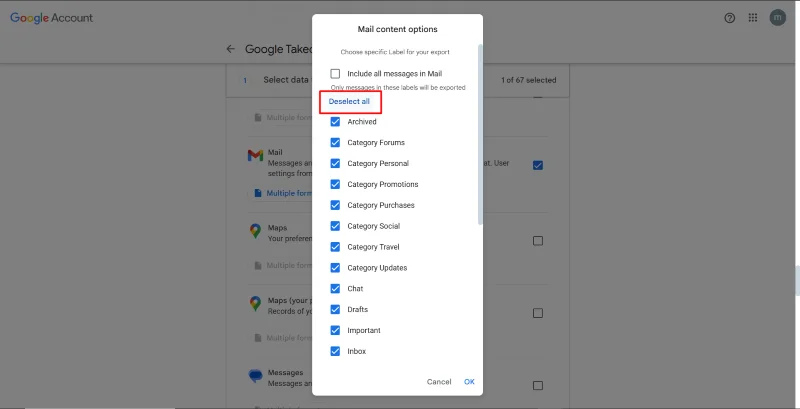Uncheck the Chat label

335,289
